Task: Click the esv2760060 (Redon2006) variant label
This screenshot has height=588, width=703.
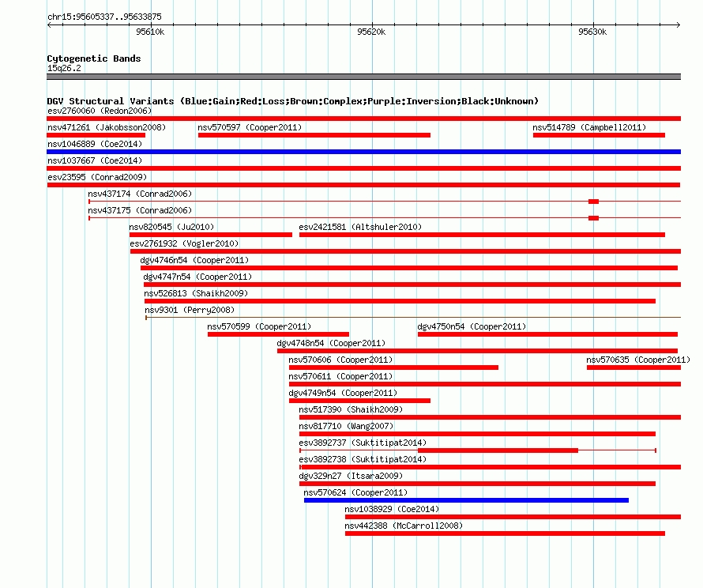Action: click(x=100, y=111)
